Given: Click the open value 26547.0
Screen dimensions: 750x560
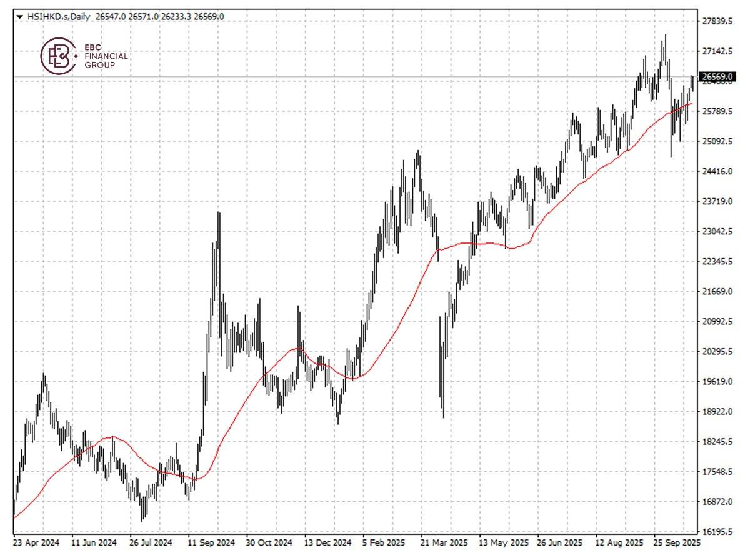Looking at the screenshot, I should coord(112,17).
